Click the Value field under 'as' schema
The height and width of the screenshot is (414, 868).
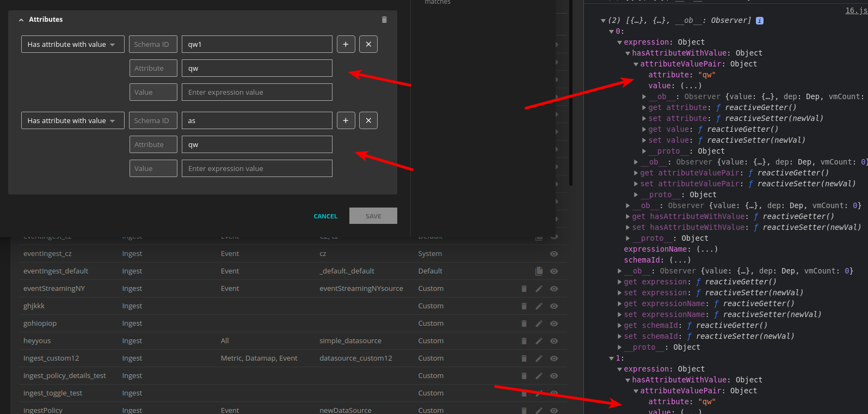click(x=257, y=168)
